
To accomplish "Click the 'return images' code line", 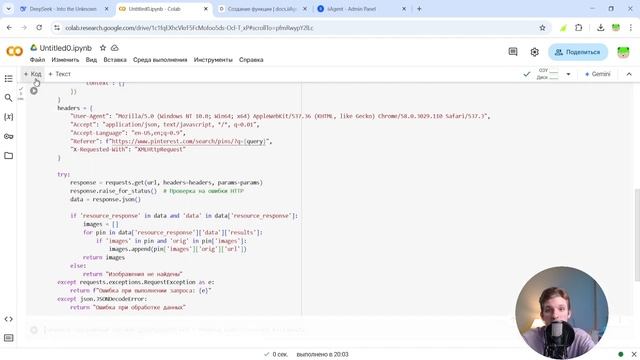I will (104, 257).
